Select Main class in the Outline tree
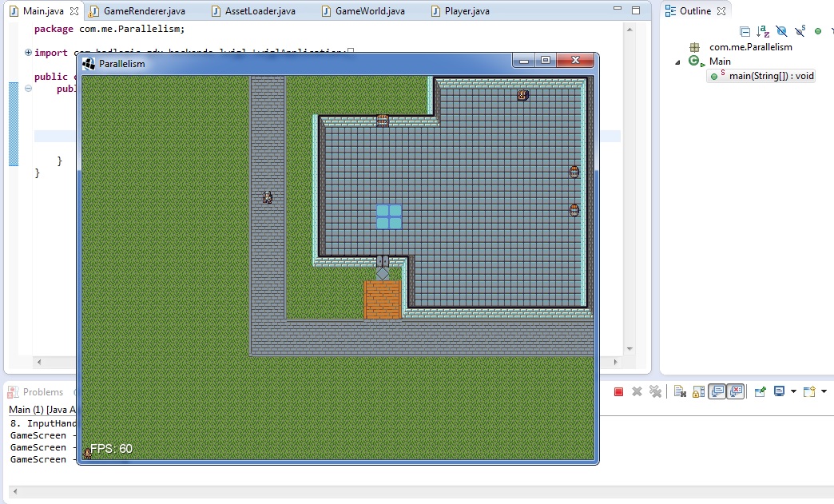This screenshot has height=504, width=834. [x=720, y=62]
